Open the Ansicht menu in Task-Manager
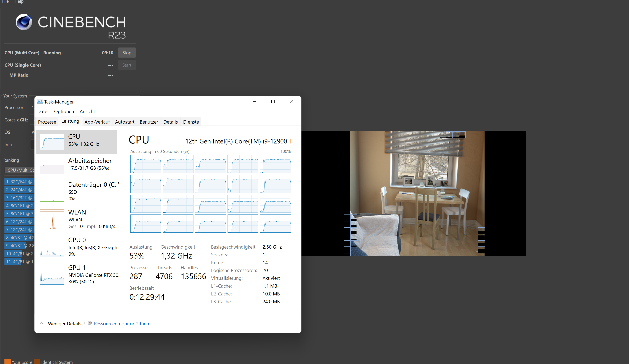Image resolution: width=629 pixels, height=364 pixels. coord(87,112)
